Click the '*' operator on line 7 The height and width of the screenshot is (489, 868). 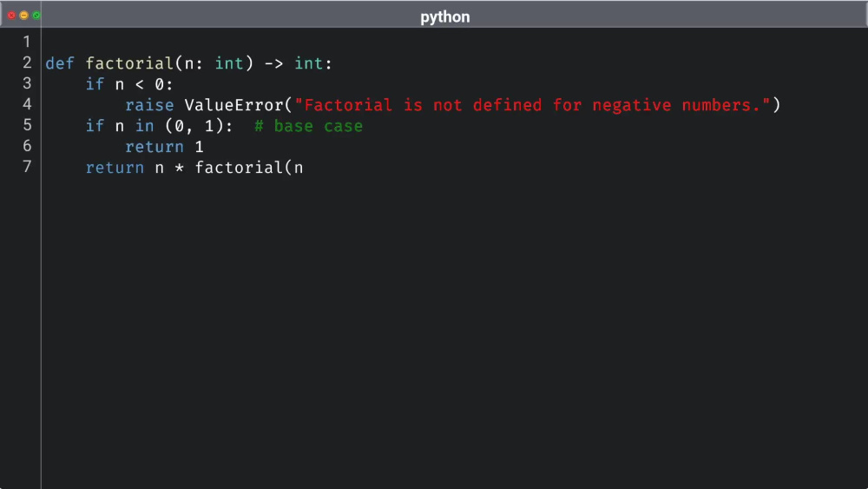click(x=180, y=169)
